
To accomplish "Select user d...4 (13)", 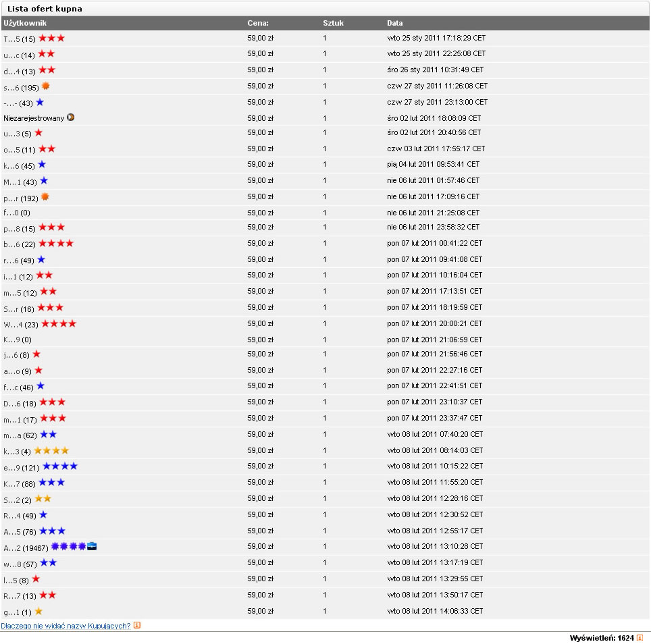I will click(20, 72).
